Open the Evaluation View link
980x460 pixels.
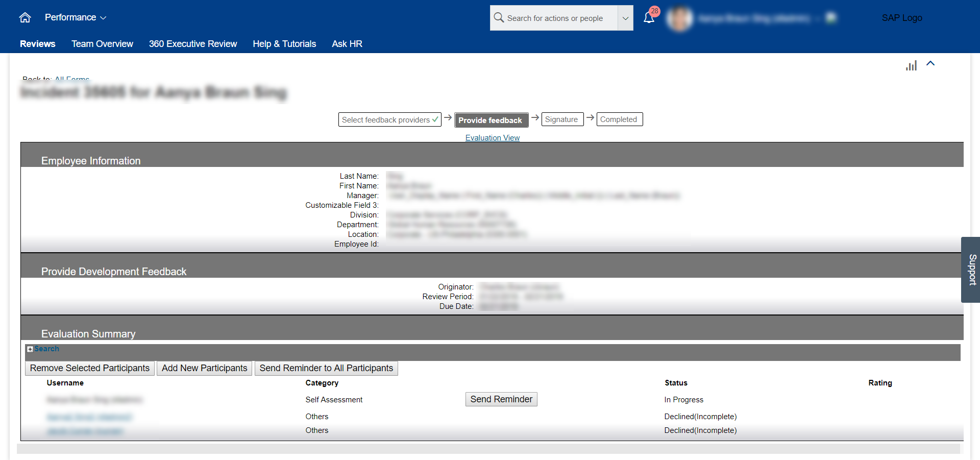pyautogui.click(x=493, y=138)
